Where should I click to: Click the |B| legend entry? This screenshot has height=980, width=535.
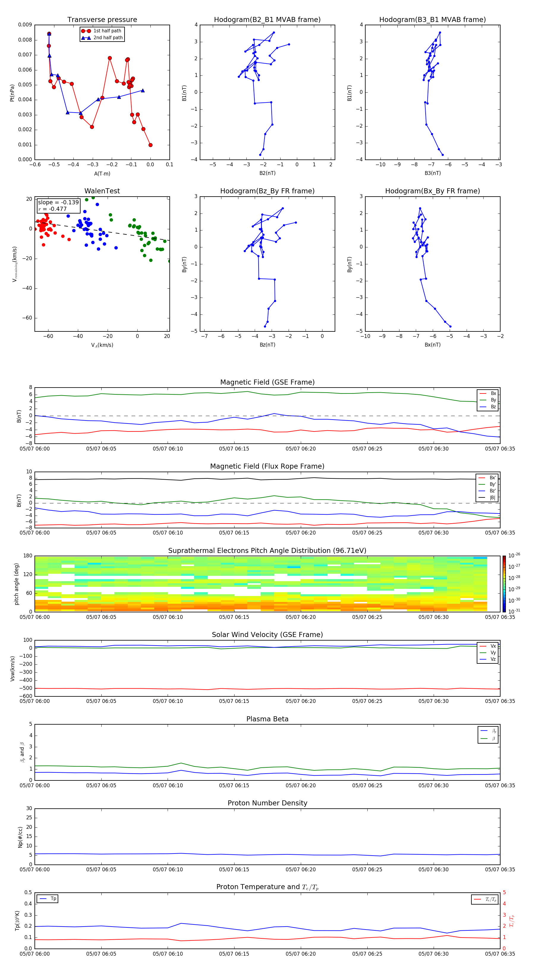coord(487,498)
